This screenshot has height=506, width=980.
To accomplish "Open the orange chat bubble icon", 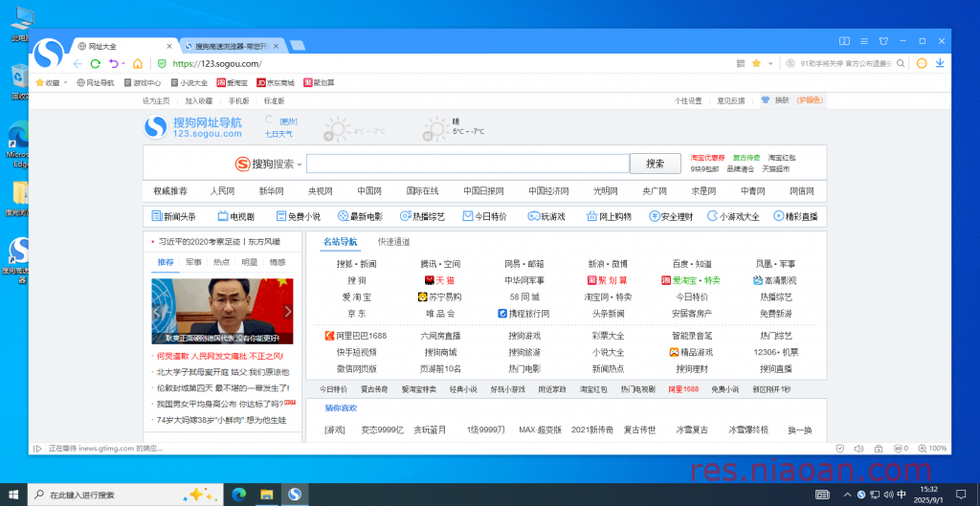I will tap(922, 63).
